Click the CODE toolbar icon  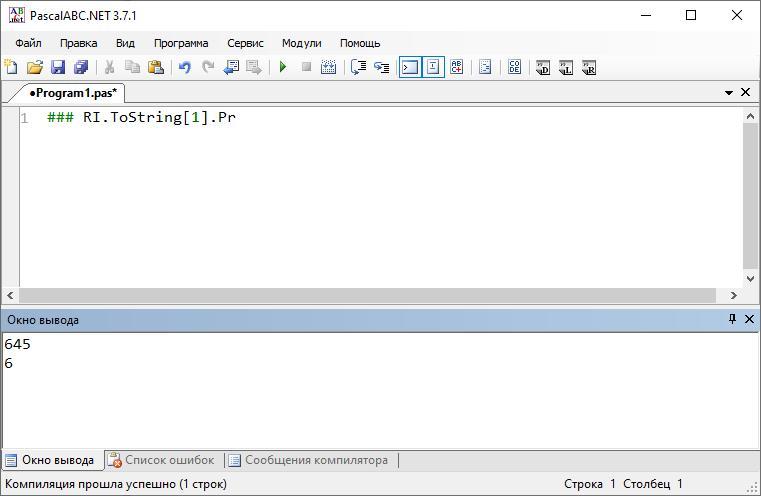514,67
